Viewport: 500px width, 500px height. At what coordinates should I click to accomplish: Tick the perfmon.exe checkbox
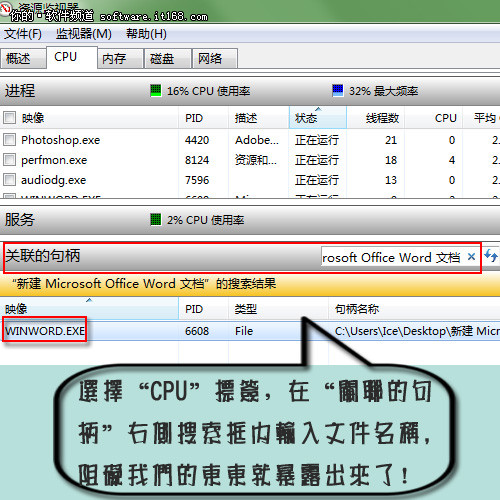point(9,160)
